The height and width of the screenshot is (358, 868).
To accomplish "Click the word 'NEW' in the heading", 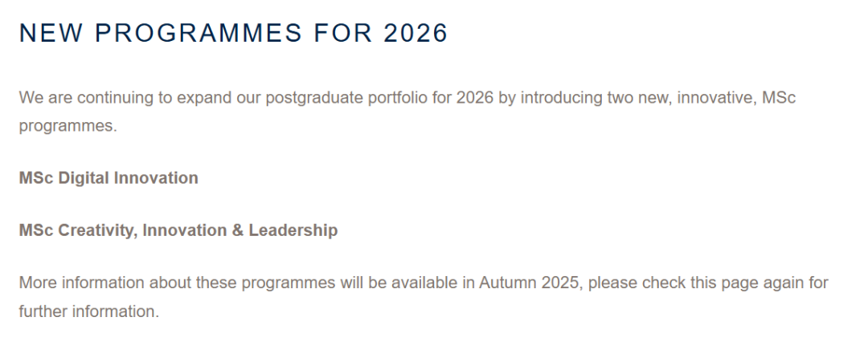I will 48,34.
